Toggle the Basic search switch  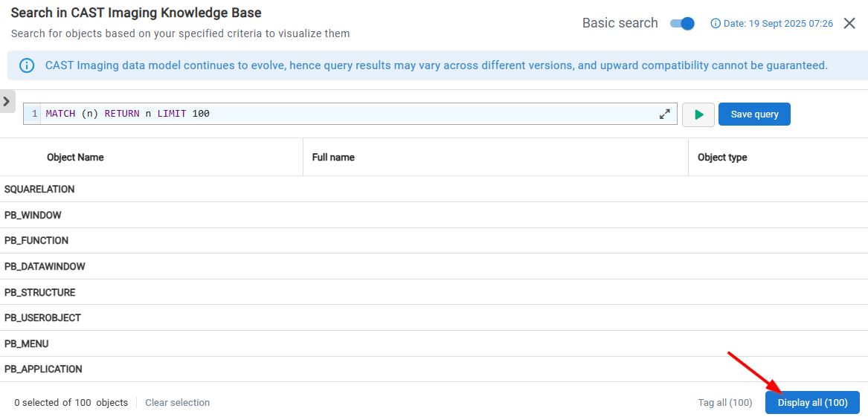(682, 24)
